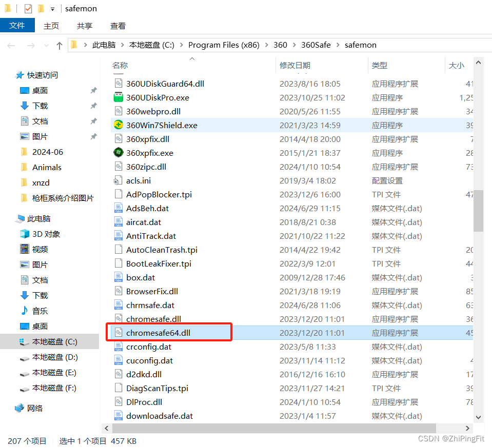Click the 3D 对象 cube icon
Screen dimensions: 492x448
point(25,234)
